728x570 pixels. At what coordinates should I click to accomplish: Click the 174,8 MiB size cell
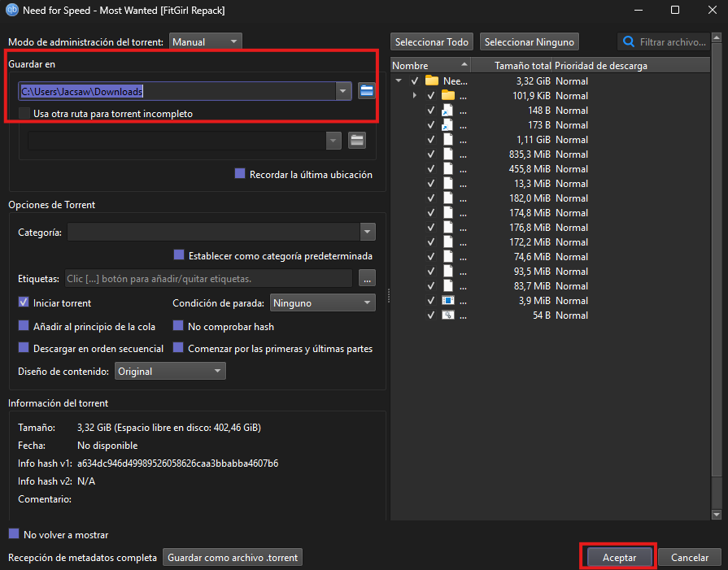pyautogui.click(x=530, y=213)
